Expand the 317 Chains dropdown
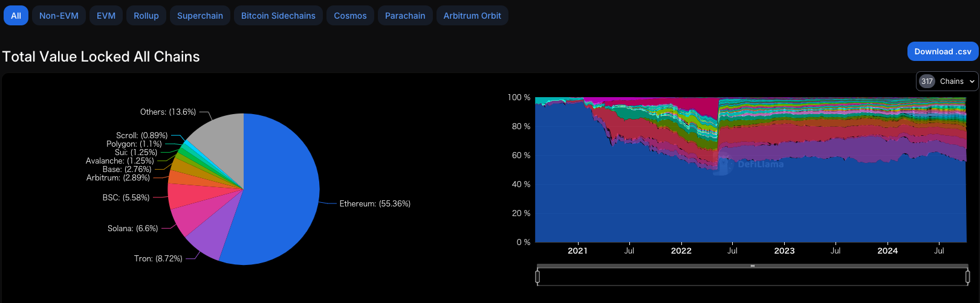Image resolution: width=980 pixels, height=303 pixels. click(947, 81)
